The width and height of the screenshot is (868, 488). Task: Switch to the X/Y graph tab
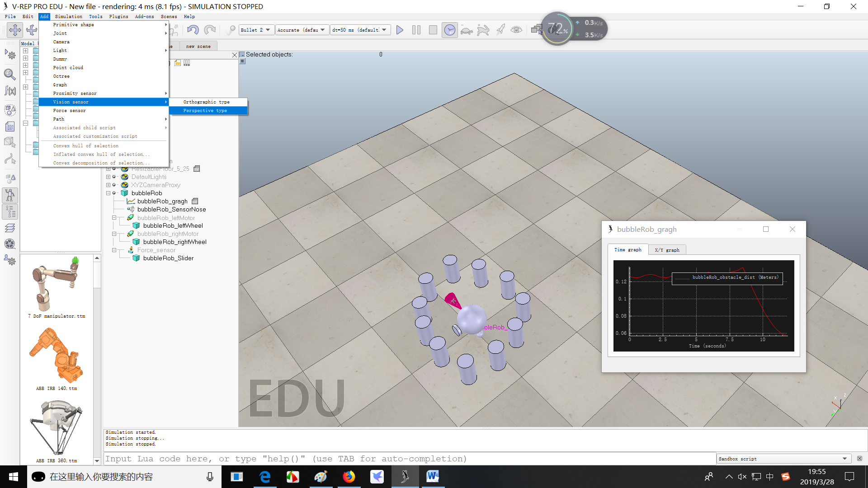[667, 250]
